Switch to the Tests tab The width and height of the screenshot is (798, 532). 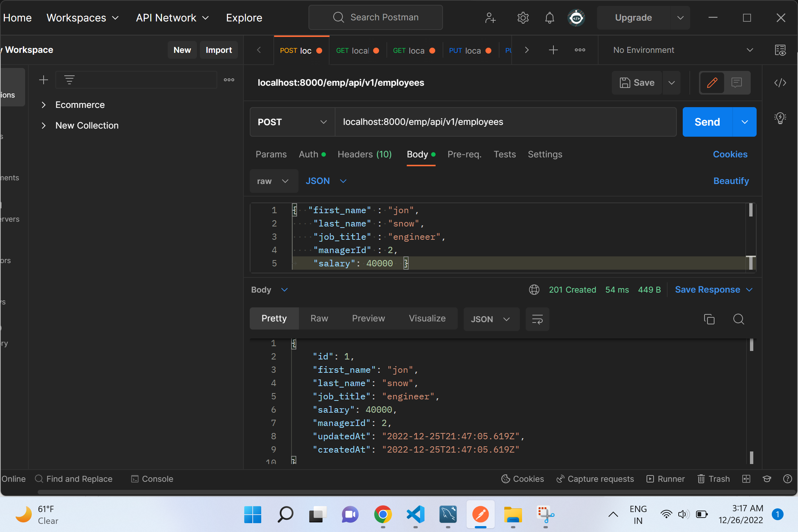coord(505,154)
